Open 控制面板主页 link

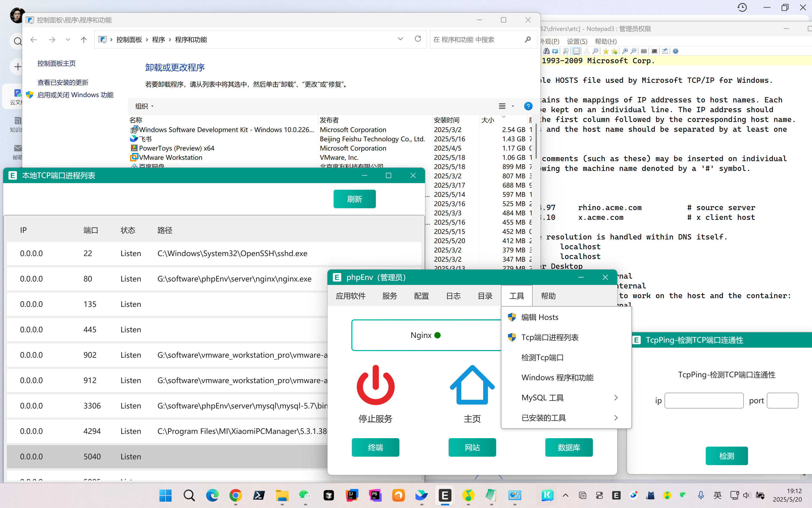[56, 63]
